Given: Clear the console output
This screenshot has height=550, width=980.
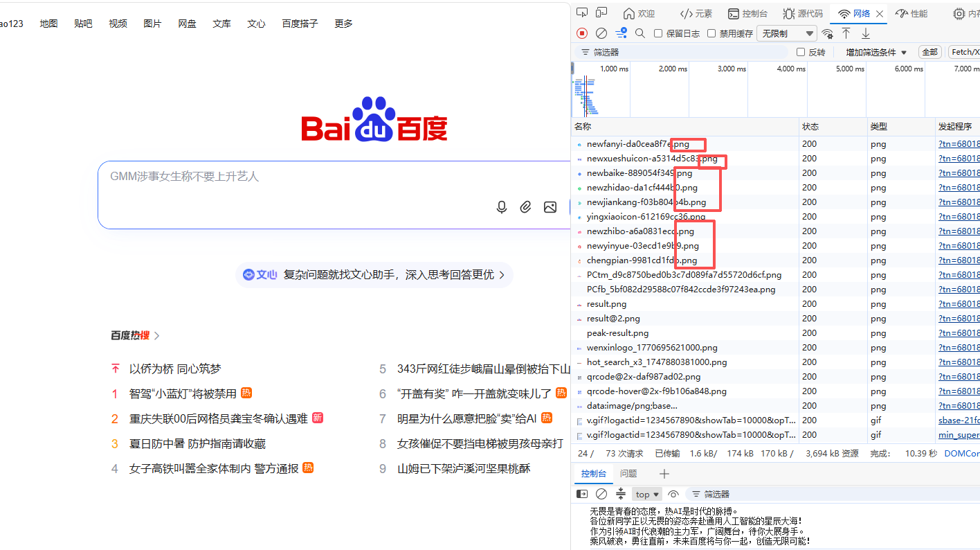Looking at the screenshot, I should coord(601,494).
